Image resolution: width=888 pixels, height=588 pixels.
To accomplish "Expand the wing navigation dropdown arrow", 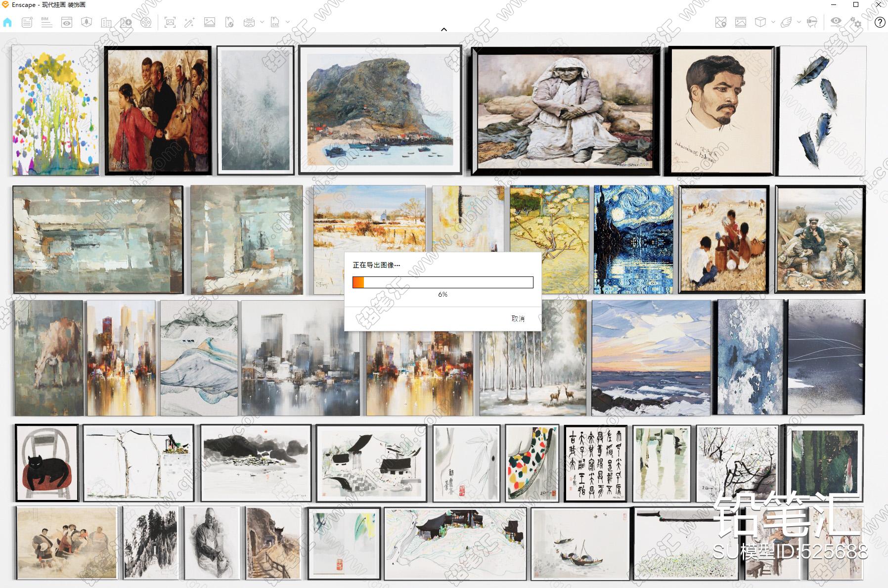I will pos(799,22).
